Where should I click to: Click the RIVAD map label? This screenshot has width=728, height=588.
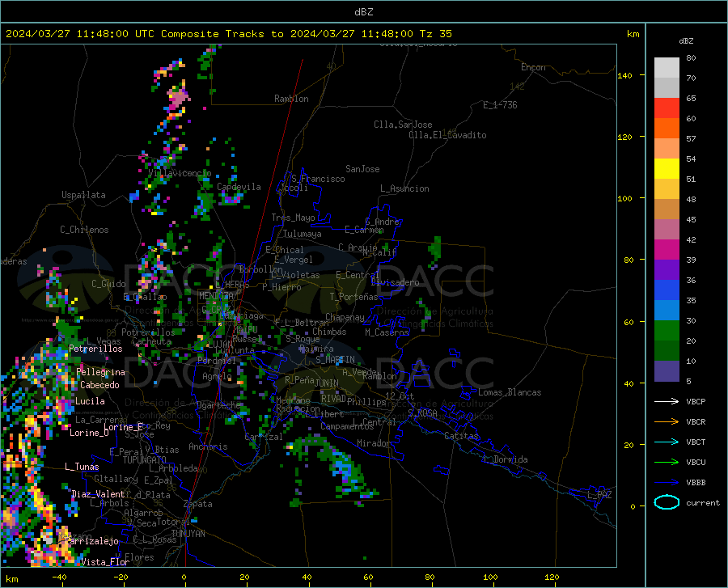pos(333,399)
